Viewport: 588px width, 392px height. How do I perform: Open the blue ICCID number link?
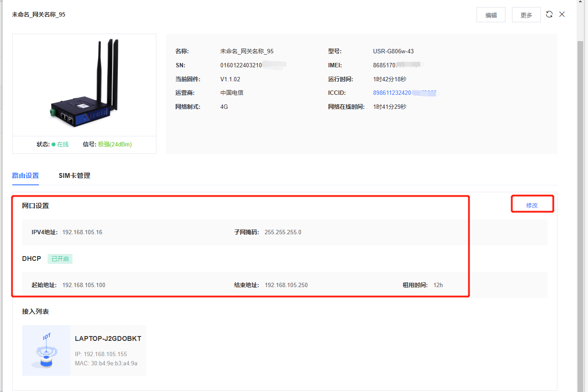click(x=392, y=93)
